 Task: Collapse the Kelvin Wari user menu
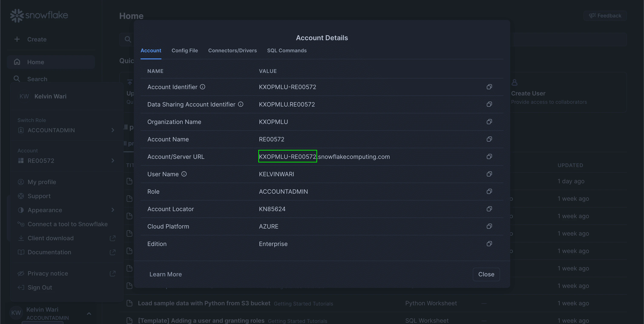click(89, 314)
